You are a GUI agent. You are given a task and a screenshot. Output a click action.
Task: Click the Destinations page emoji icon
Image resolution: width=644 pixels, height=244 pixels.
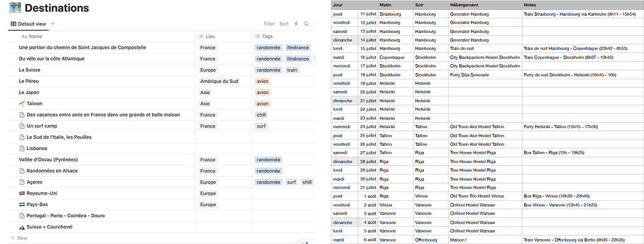click(15, 7)
